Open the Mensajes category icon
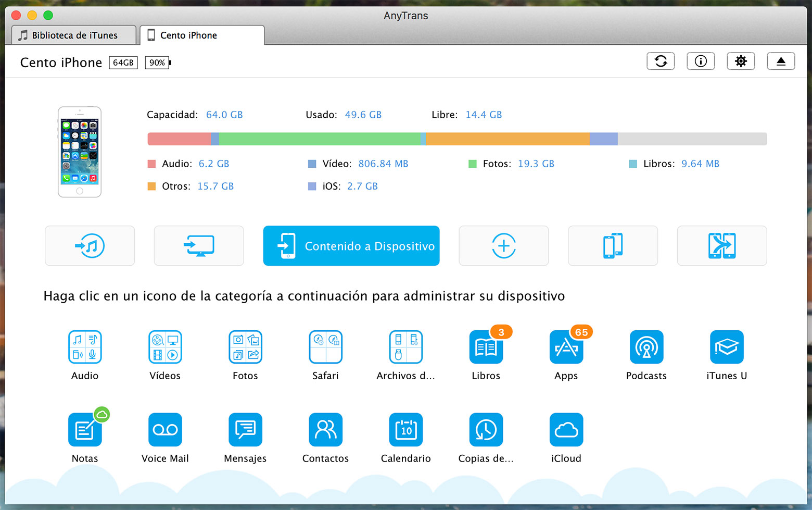Image resolution: width=812 pixels, height=510 pixels. click(245, 430)
